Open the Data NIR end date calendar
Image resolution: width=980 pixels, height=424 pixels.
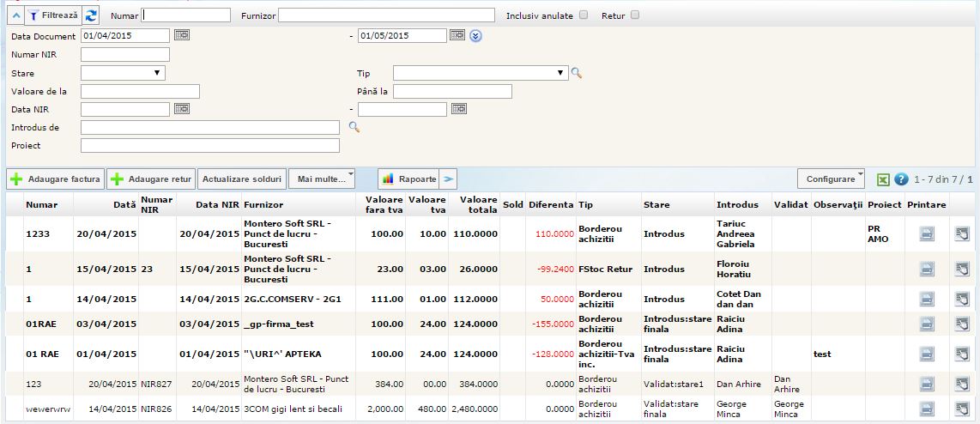pyautogui.click(x=459, y=109)
